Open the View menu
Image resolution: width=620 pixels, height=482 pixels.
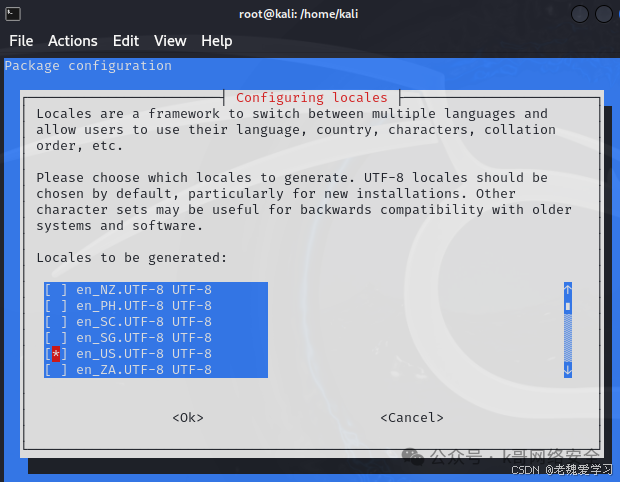[170, 41]
